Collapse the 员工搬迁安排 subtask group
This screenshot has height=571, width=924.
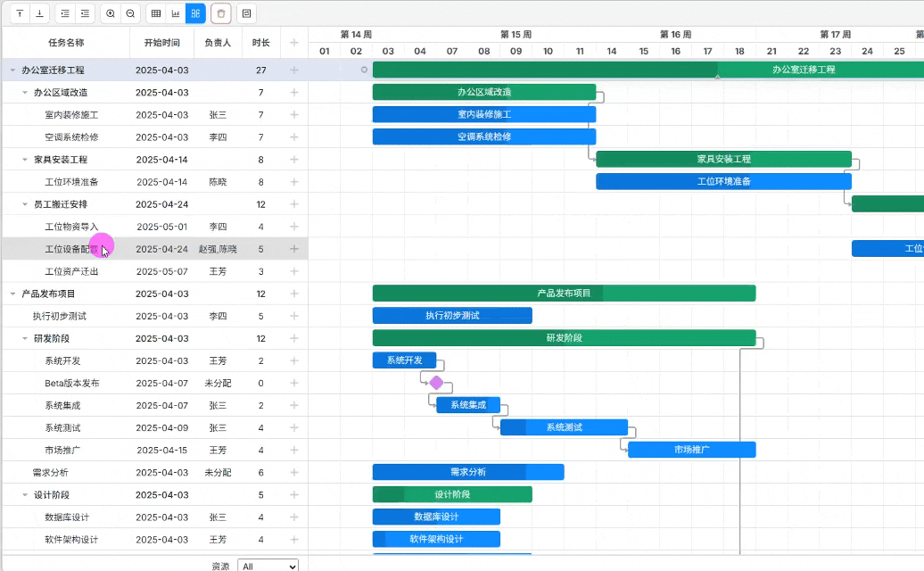pyautogui.click(x=25, y=204)
